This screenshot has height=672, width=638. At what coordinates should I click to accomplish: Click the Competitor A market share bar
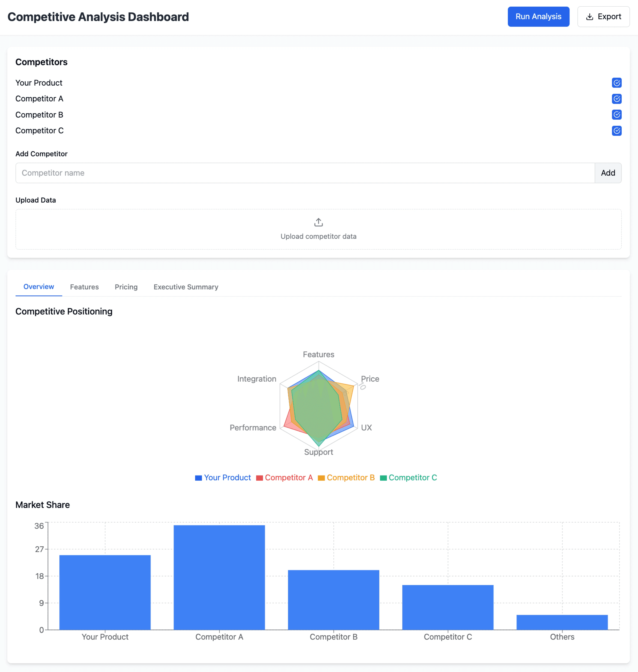click(x=219, y=577)
